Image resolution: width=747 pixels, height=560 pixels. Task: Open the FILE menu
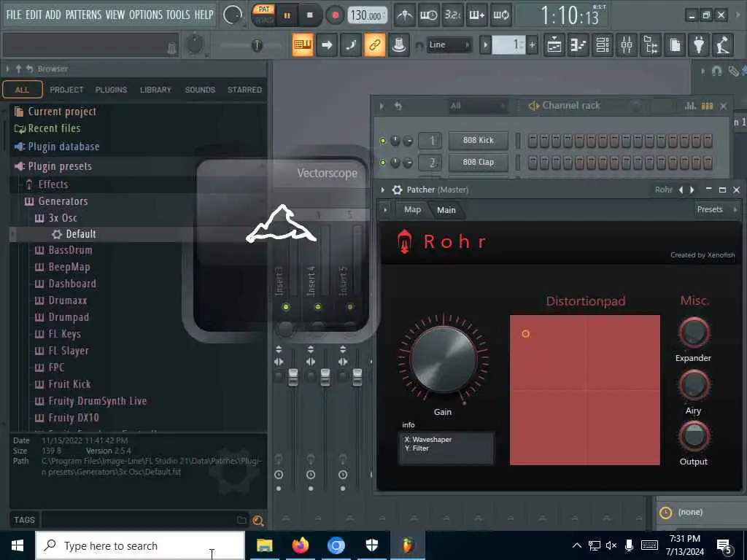(14, 15)
